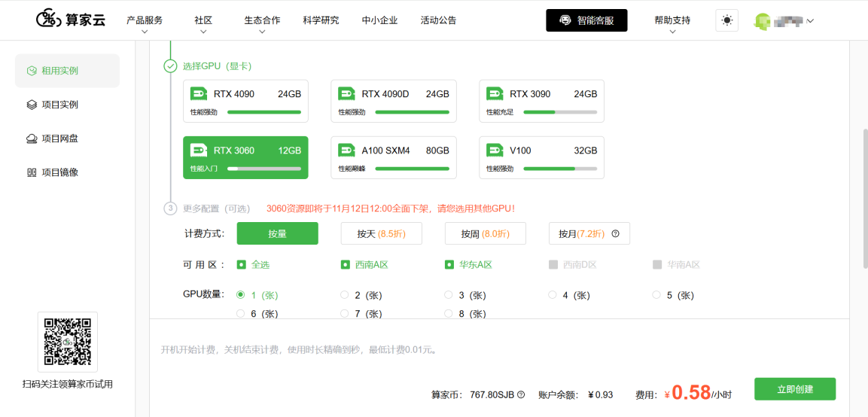The width and height of the screenshot is (868, 417).
Task: Expand the 产品服务 menu chevron
Action: 145,32
